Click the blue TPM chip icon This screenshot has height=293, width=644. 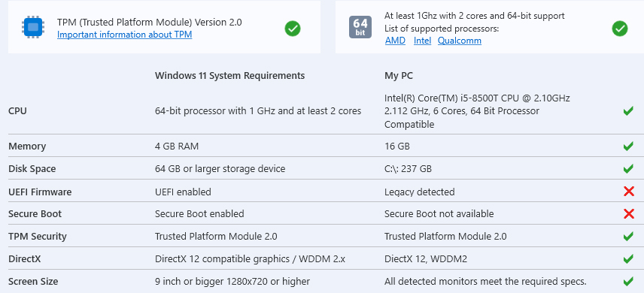[x=33, y=27]
